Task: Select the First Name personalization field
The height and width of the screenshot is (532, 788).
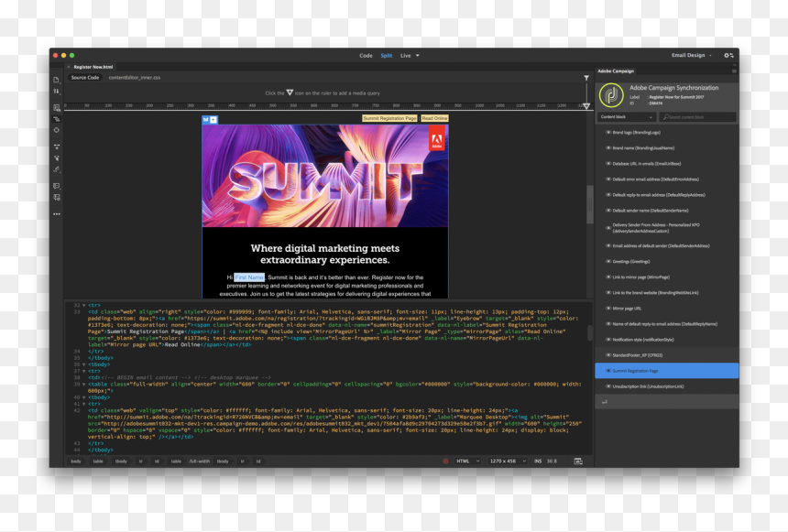Action: click(x=249, y=277)
